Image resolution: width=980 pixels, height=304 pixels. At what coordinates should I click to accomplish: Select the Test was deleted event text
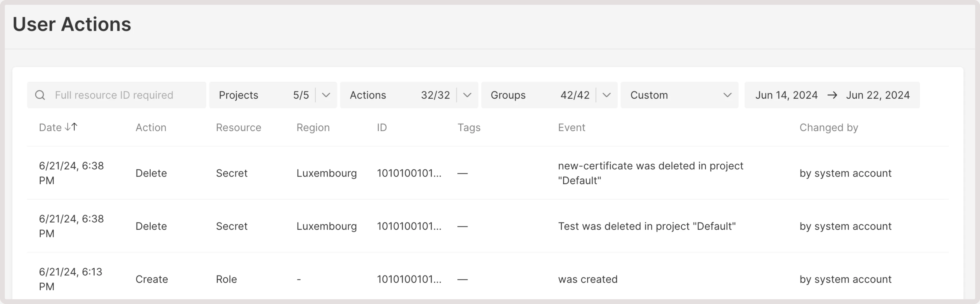647,226
